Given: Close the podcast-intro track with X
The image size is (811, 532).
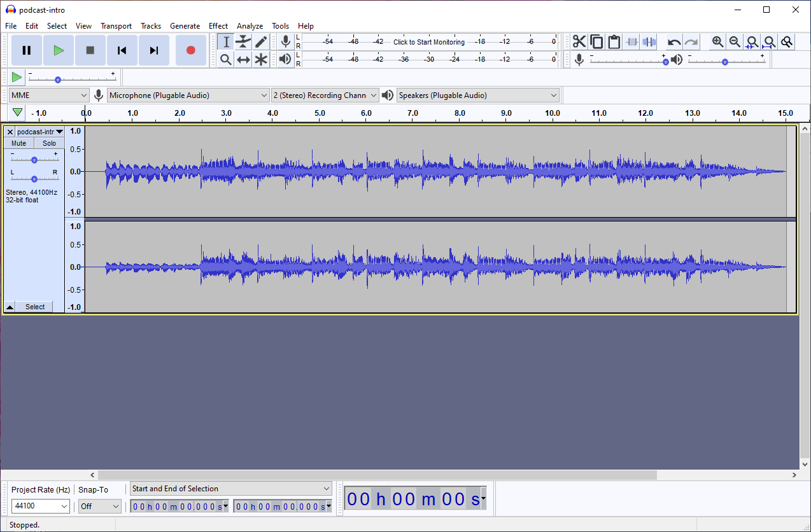Looking at the screenshot, I should click(10, 132).
